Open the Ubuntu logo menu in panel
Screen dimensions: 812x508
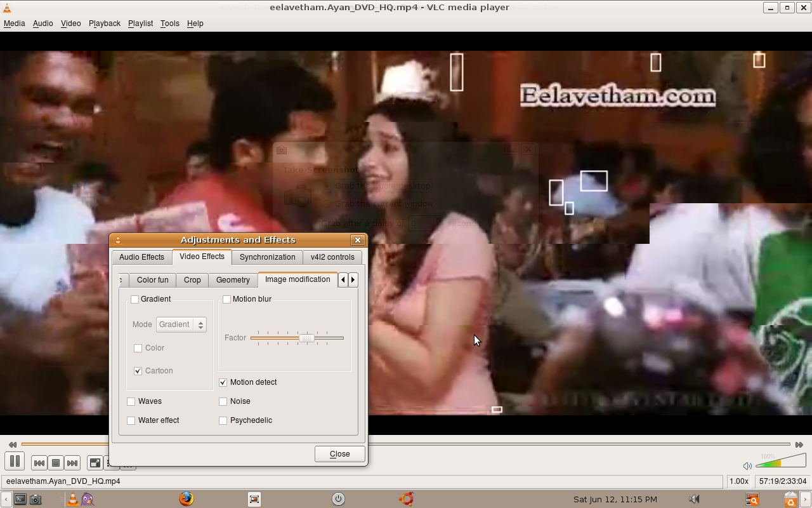(x=407, y=499)
